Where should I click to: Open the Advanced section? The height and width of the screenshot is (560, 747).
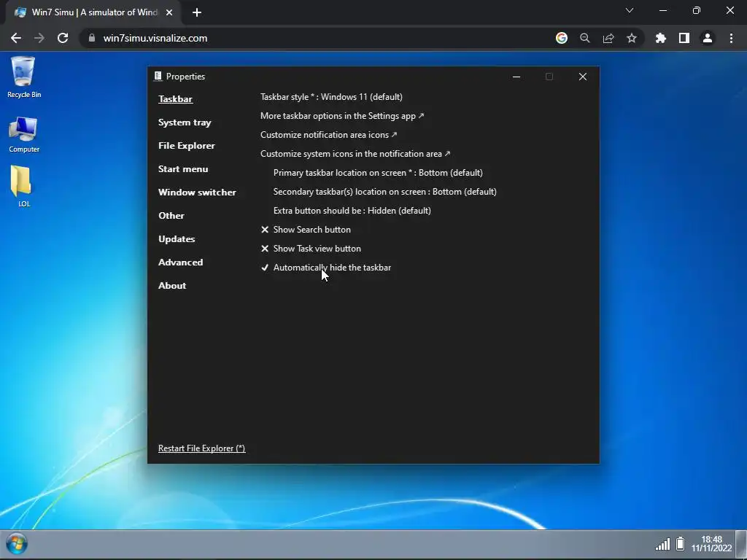pos(181,262)
